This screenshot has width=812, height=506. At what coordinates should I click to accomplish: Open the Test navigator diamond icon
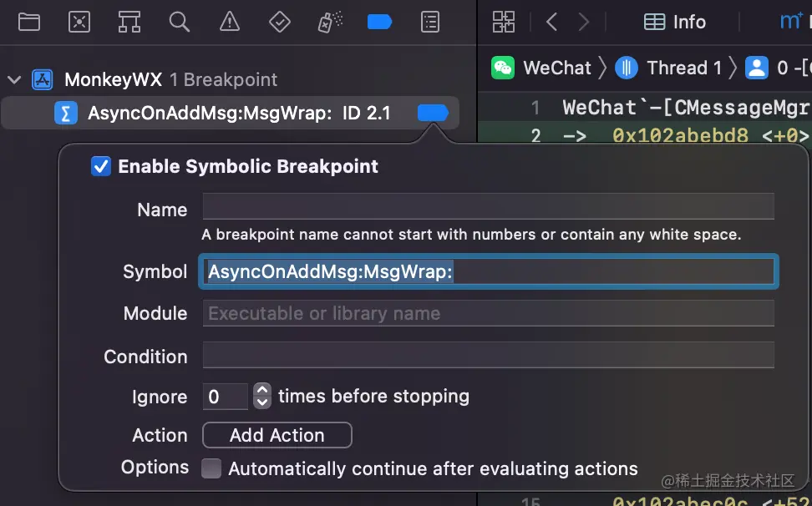(x=280, y=23)
